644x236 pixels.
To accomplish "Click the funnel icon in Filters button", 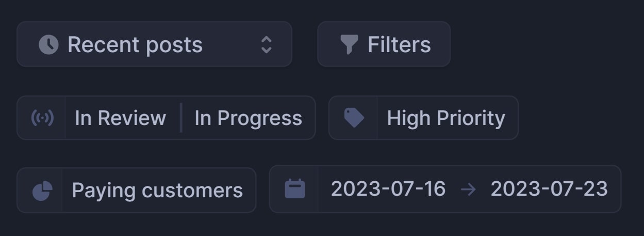I will (x=349, y=44).
